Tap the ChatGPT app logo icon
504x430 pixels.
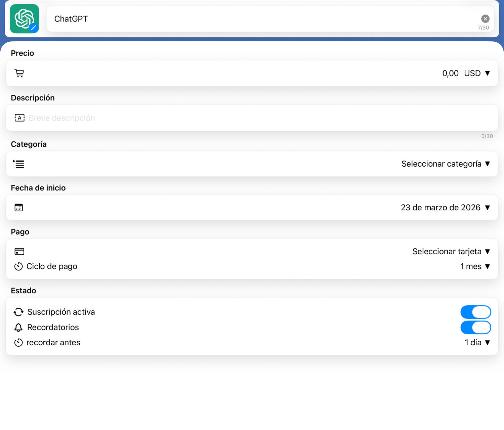point(24,19)
